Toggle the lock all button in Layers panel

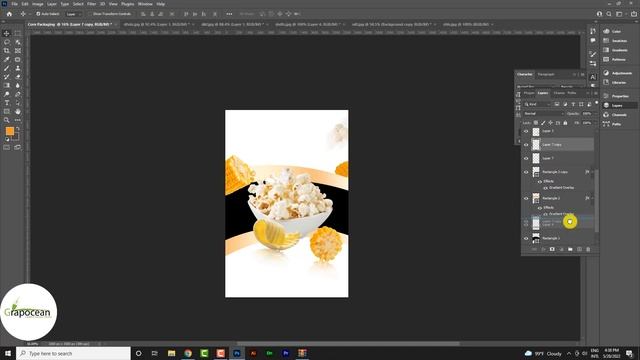[x=565, y=123]
